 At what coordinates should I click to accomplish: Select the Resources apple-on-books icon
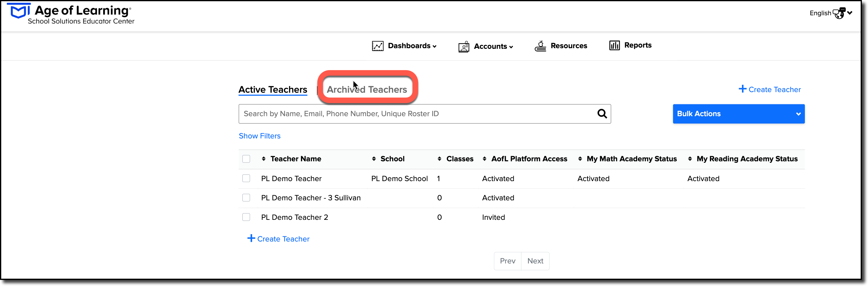click(x=541, y=45)
